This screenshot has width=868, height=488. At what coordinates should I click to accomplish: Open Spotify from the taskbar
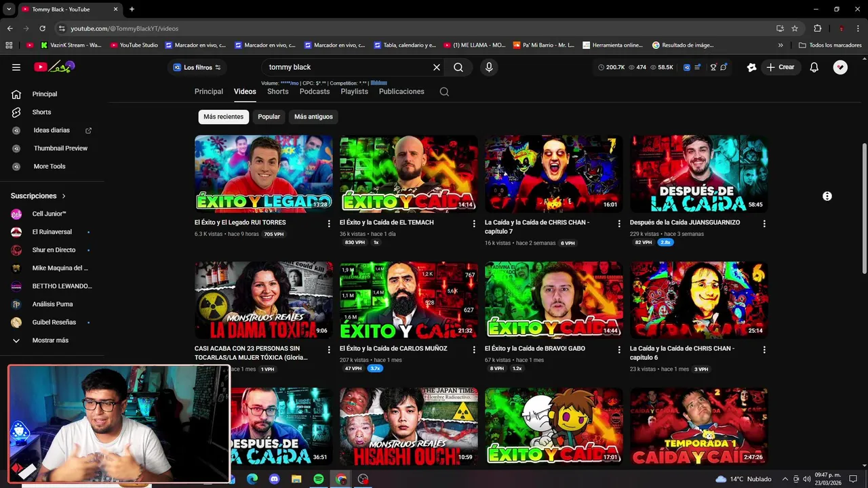pos(319,479)
